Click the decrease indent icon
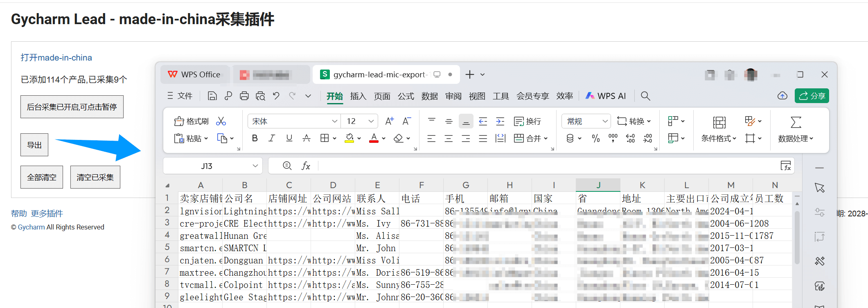868x308 pixels. click(483, 121)
